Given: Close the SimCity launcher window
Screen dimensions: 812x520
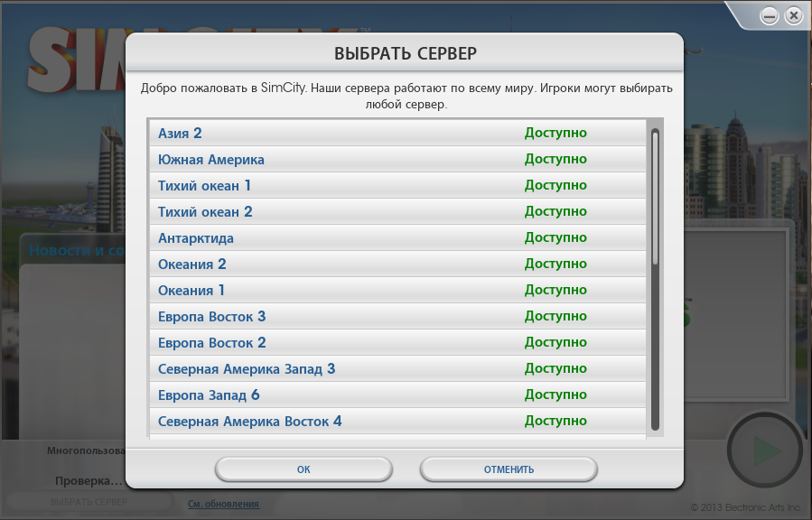Looking at the screenshot, I should click(x=793, y=16).
